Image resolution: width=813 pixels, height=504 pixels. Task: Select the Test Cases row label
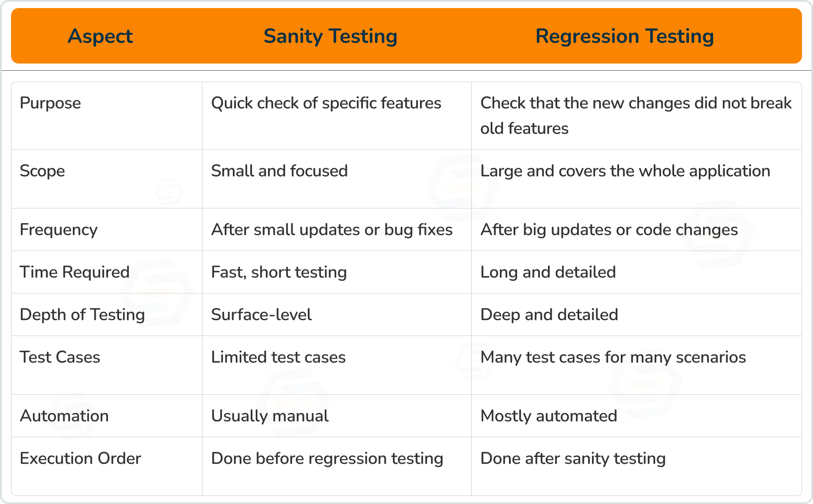click(60, 357)
